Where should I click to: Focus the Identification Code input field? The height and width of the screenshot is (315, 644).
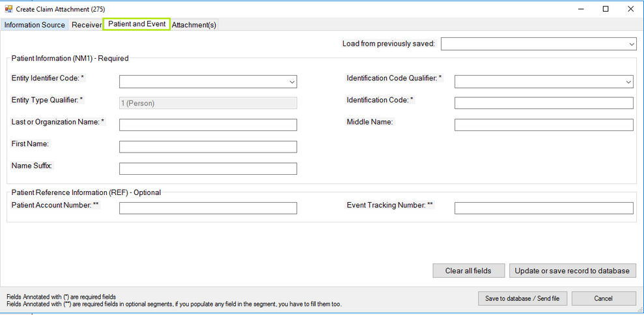544,103
